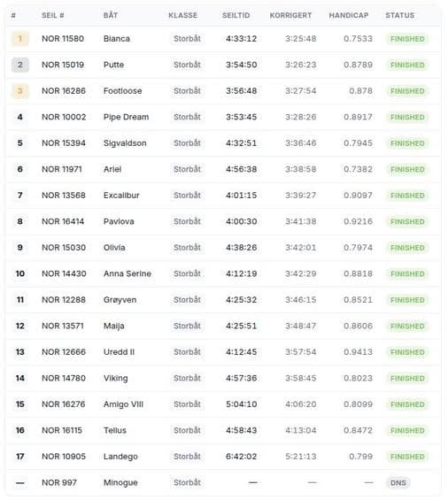448x500 pixels.
Task: Sort by the KORRIGERT column header
Action: pos(290,15)
